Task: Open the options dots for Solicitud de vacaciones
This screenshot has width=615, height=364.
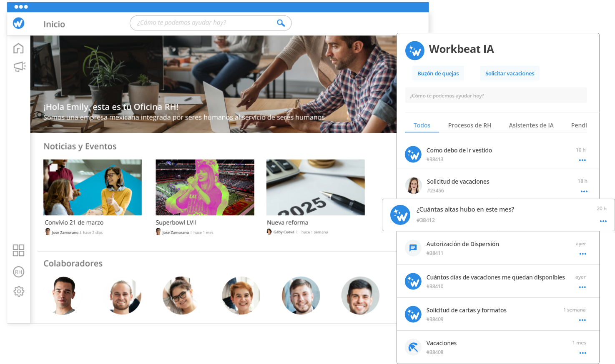Action: pyautogui.click(x=584, y=191)
